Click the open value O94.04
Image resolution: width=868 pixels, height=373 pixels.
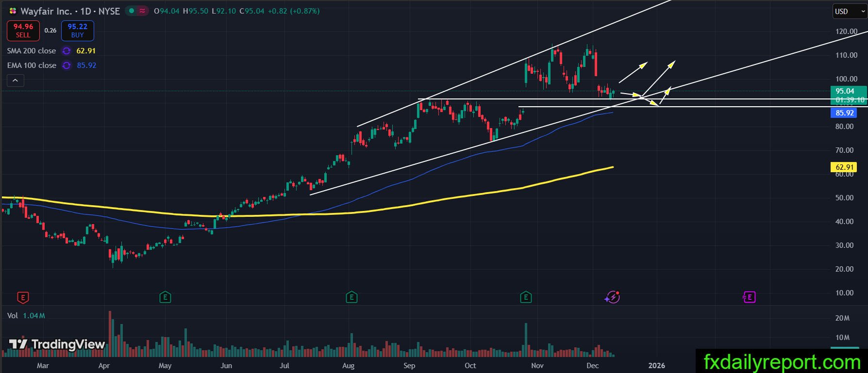click(167, 11)
